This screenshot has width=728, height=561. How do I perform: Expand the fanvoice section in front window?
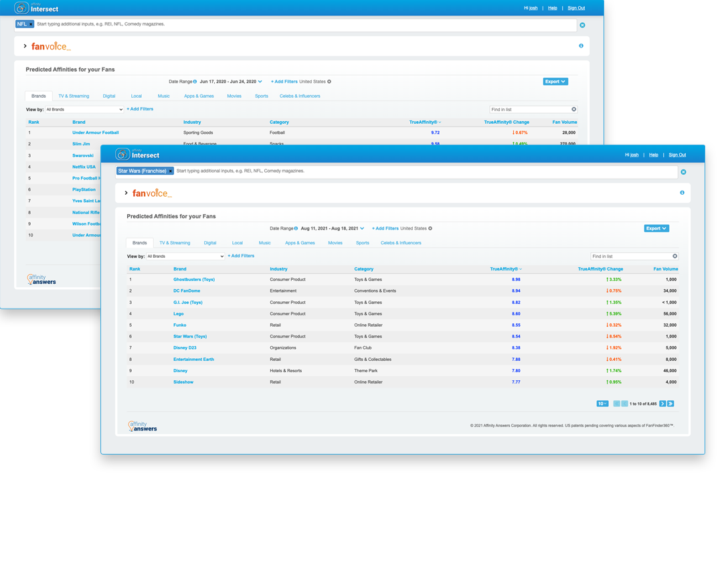tap(126, 193)
